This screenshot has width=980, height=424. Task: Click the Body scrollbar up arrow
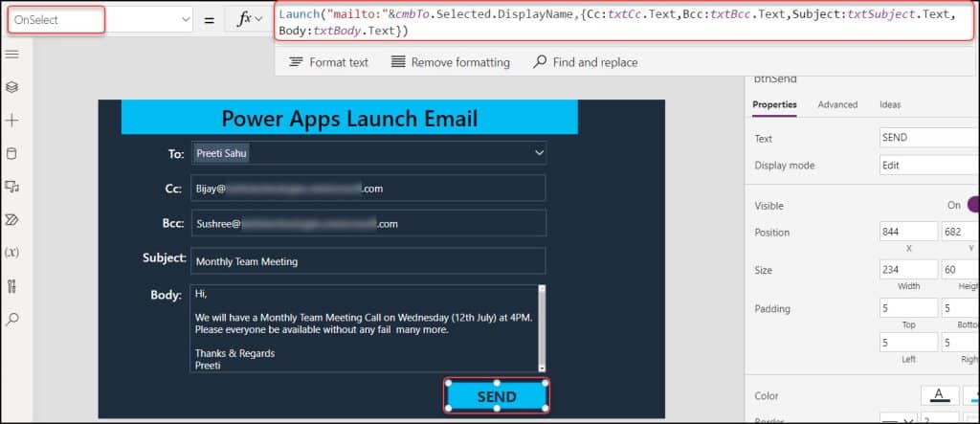pos(542,289)
